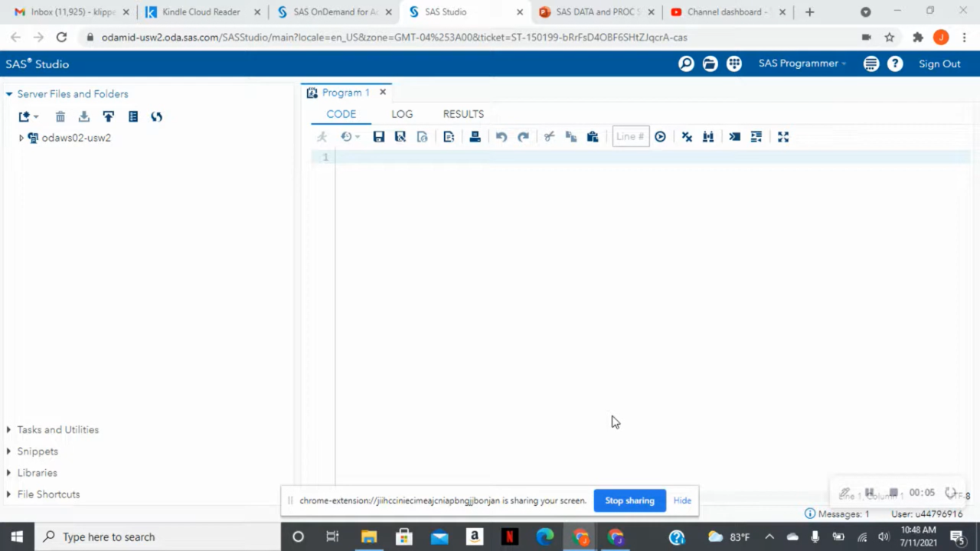Cut selected code with scissors icon
980x551 pixels.
(x=549, y=137)
